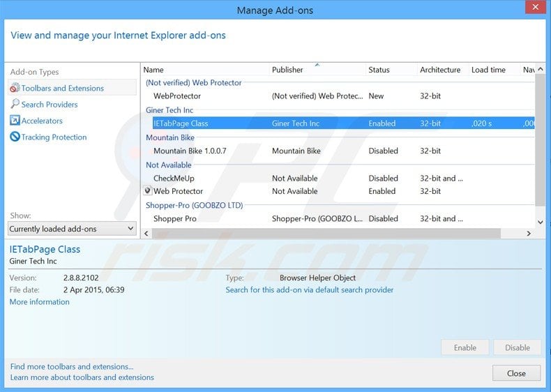
Task: Click the Mountain Bike group header
Action: pyautogui.click(x=170, y=137)
